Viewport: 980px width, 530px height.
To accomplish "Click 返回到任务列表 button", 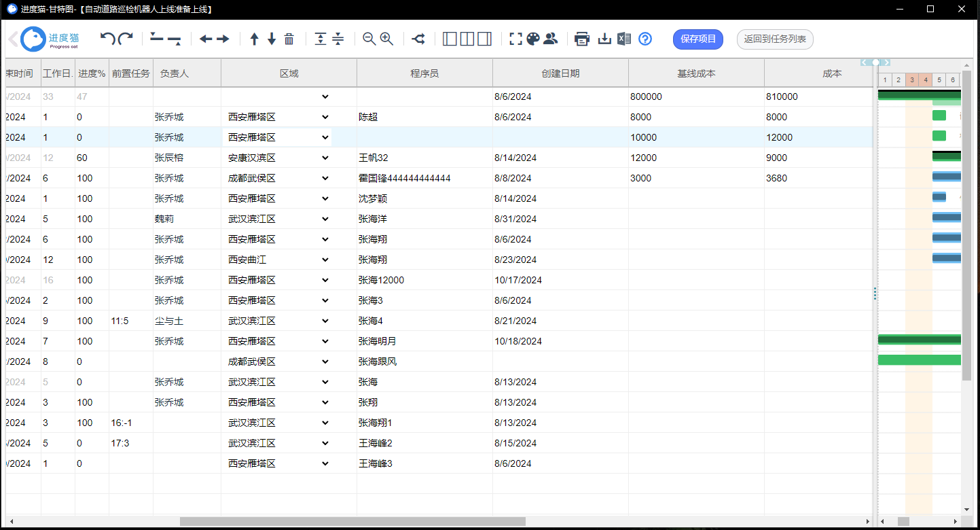I will click(x=775, y=39).
